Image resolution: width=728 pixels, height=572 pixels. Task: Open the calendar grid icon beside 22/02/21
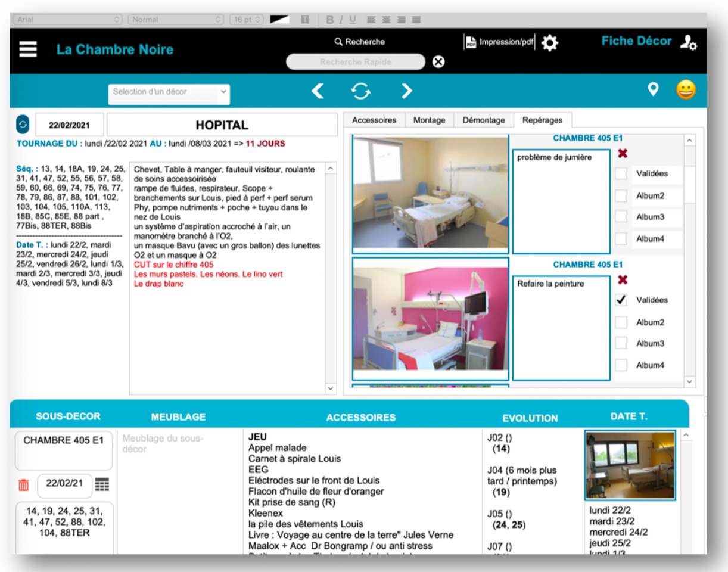(102, 484)
